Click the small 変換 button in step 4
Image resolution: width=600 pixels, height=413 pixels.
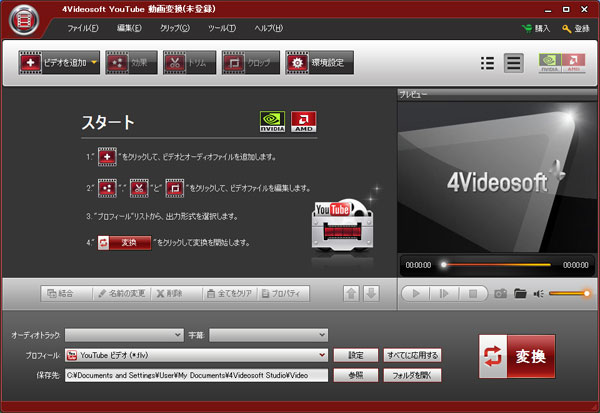point(124,243)
